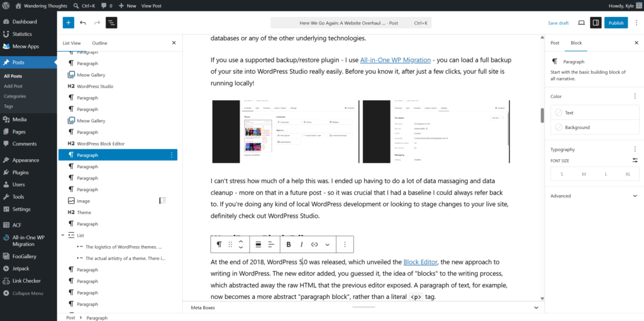Open the Block Editor hyperlink in paragraph
Screen dimensions: 644x321
click(421, 262)
